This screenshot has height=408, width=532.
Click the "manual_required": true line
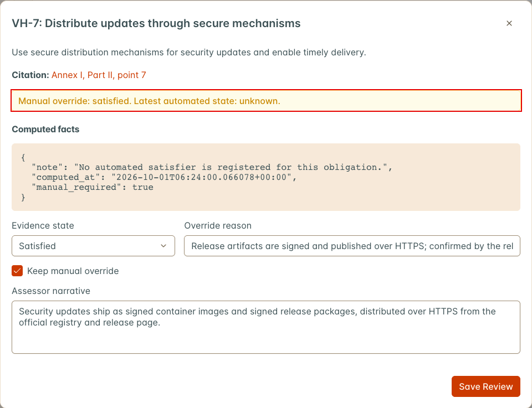[x=93, y=188]
